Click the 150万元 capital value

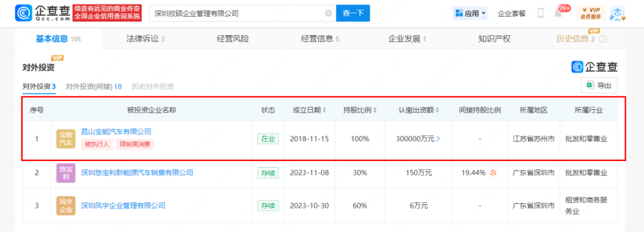click(x=418, y=172)
